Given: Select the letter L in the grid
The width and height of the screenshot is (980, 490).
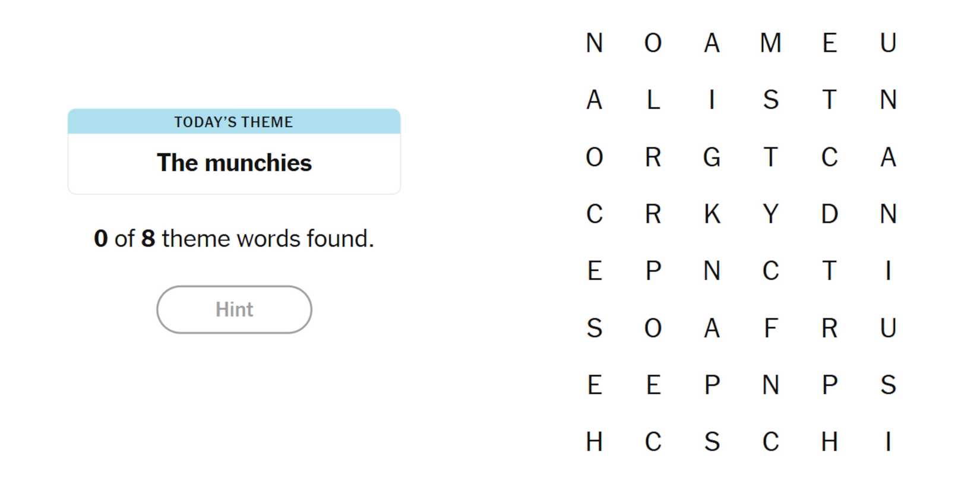Looking at the screenshot, I should [x=653, y=100].
